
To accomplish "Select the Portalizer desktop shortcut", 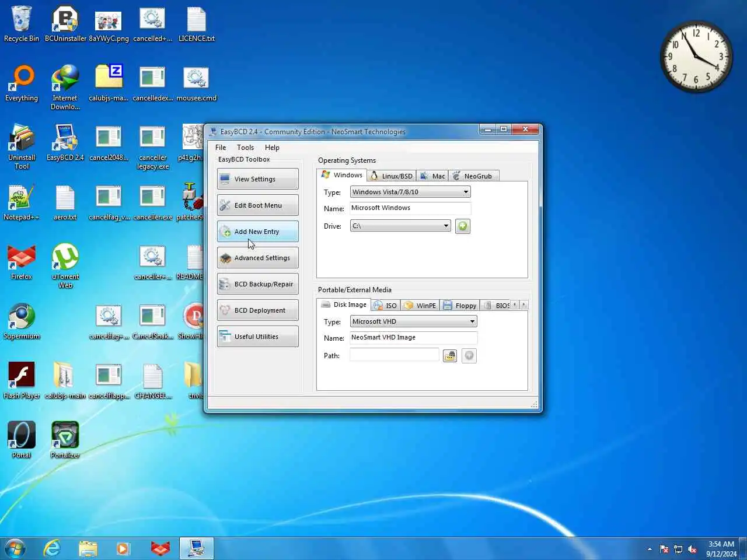I will click(65, 440).
